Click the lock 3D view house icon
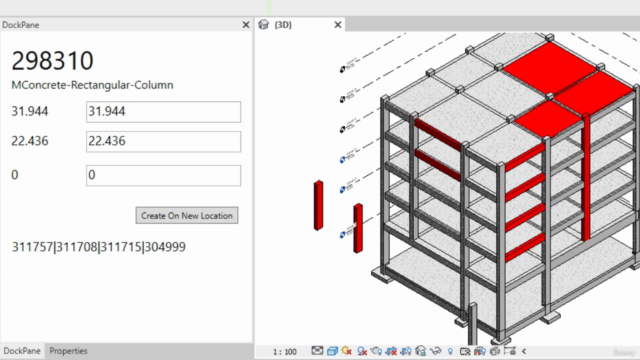The width and height of the screenshot is (640, 360). point(420,351)
